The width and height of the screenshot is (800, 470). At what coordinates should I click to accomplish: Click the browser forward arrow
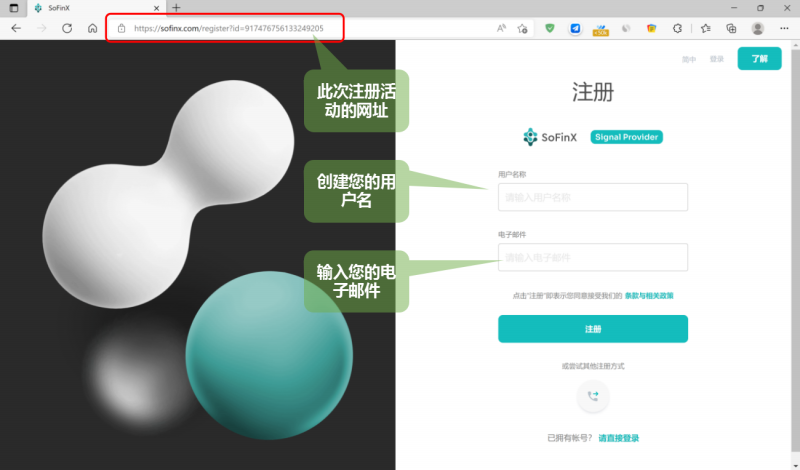click(41, 29)
